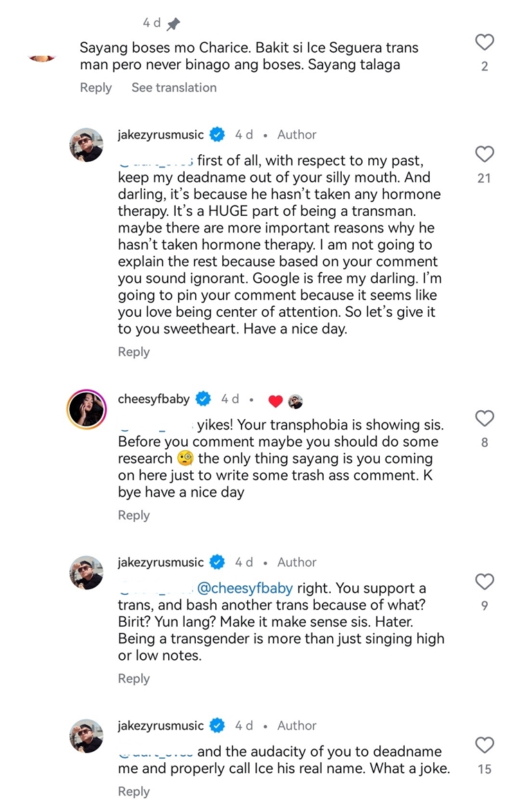
Task: Toggle the like heart on the pinned comment
Action: coord(484,42)
